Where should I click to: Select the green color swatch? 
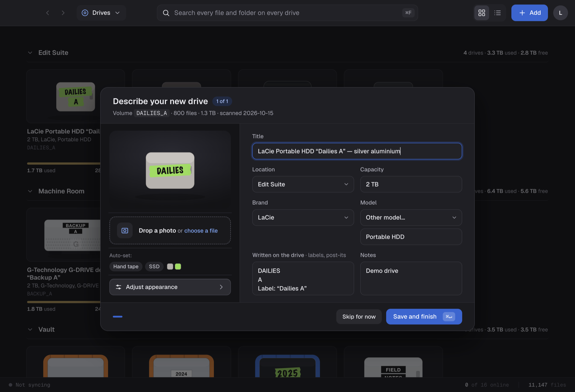pos(178,266)
